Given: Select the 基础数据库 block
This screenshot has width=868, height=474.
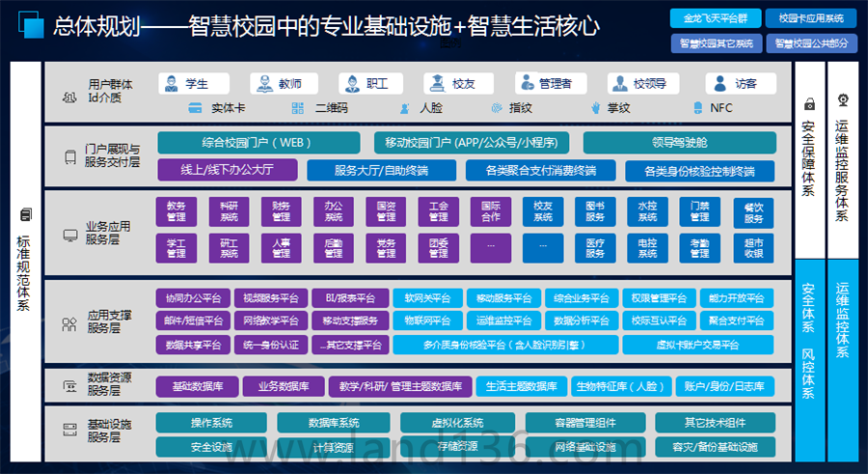Looking at the screenshot, I should pyautogui.click(x=197, y=387).
